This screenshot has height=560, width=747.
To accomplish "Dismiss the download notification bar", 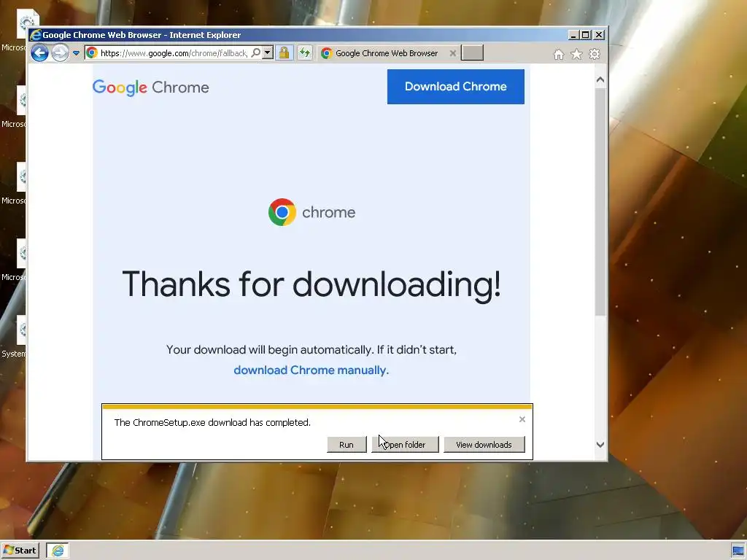I will click(x=522, y=419).
